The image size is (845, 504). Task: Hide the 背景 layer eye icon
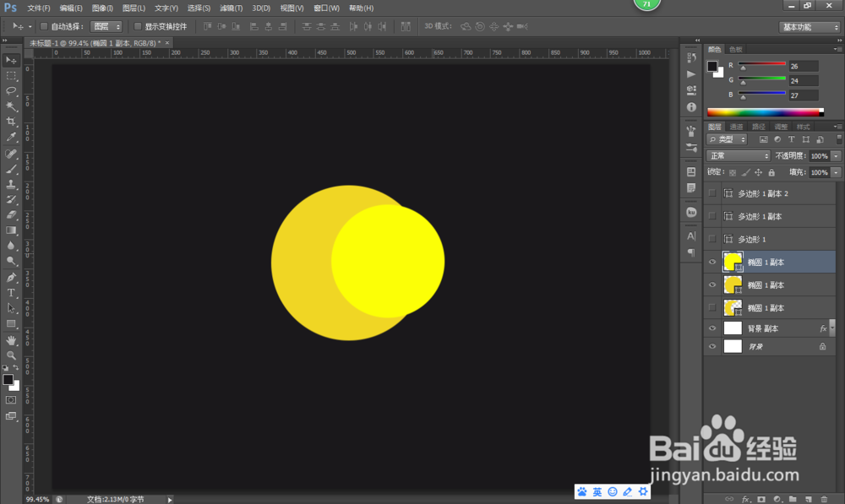tap(712, 347)
